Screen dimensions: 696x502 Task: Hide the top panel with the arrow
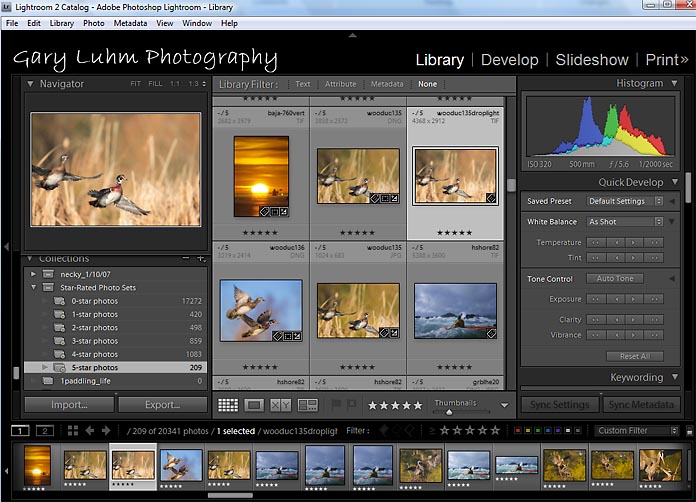point(352,35)
